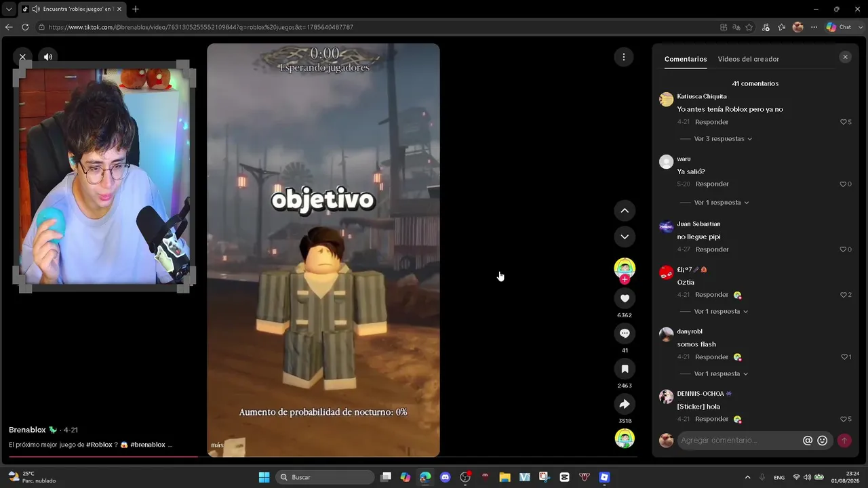This screenshot has width=868, height=488.
Task: Show hidden system tray icons
Action: point(747,477)
